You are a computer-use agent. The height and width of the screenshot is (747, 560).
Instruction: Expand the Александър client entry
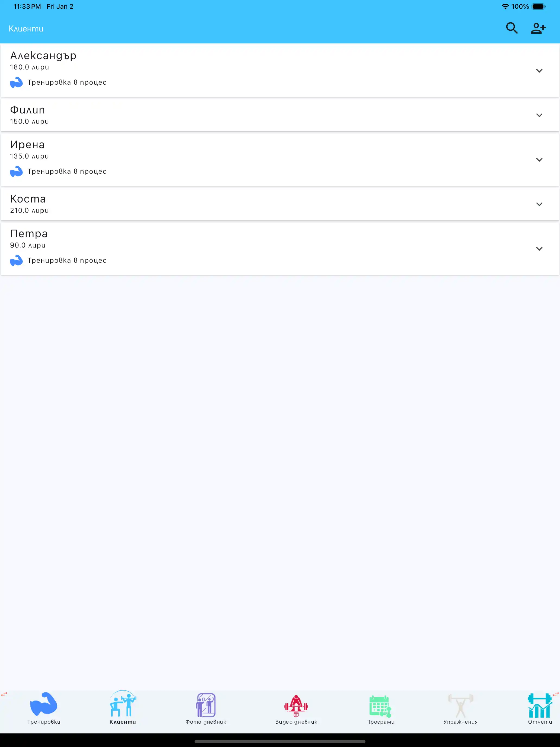pos(539,71)
